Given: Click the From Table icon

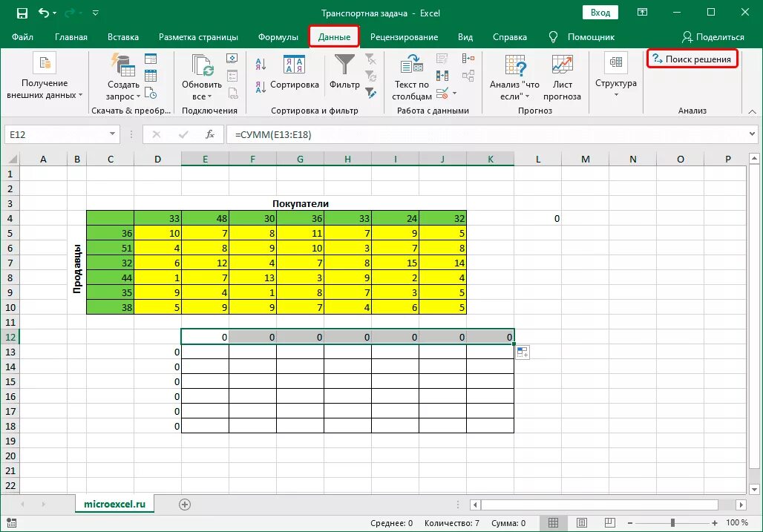Looking at the screenshot, I should coord(151,76).
